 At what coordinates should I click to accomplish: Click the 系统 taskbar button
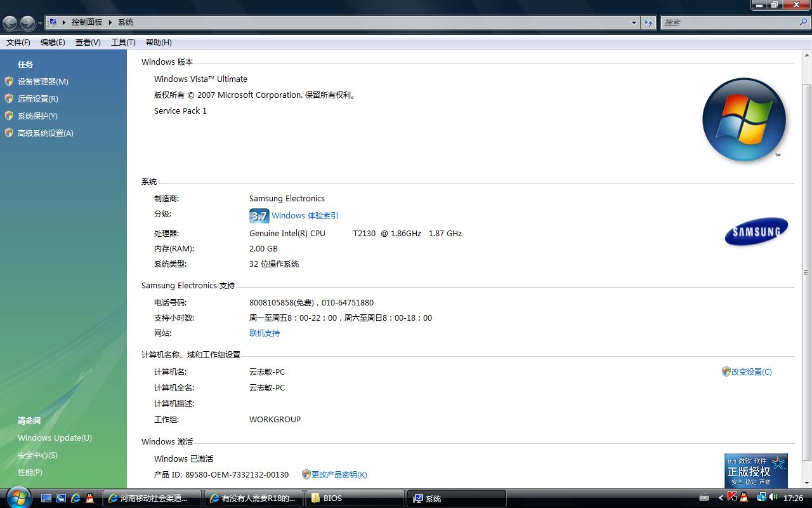[457, 498]
